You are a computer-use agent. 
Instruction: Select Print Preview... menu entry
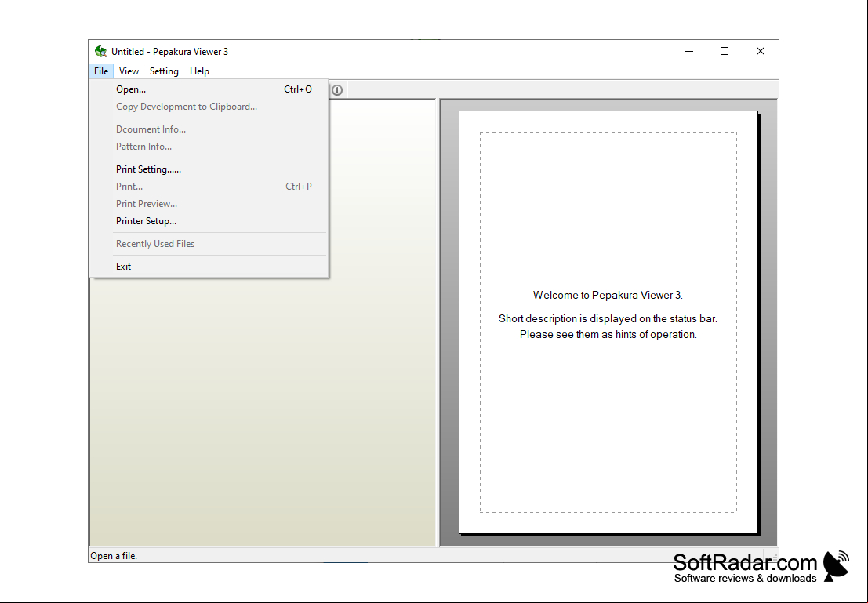tap(209, 203)
